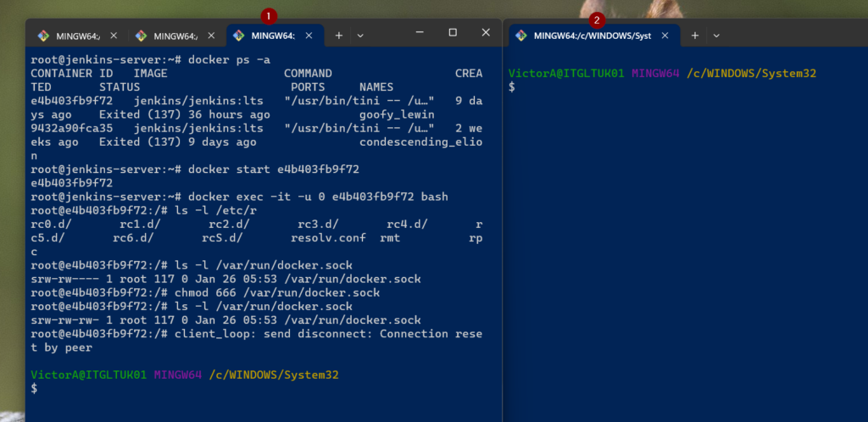Click the 'rcS.d/' directory entry

(223, 238)
